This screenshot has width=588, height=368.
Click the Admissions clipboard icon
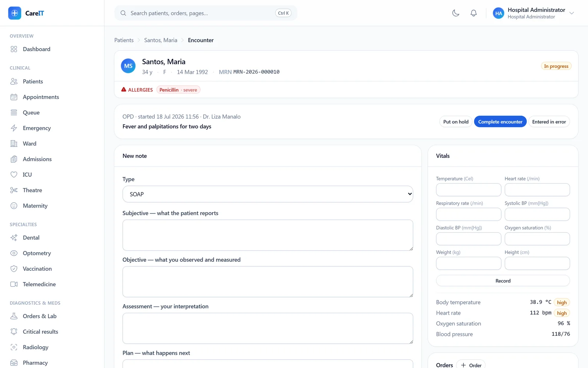[x=14, y=159]
